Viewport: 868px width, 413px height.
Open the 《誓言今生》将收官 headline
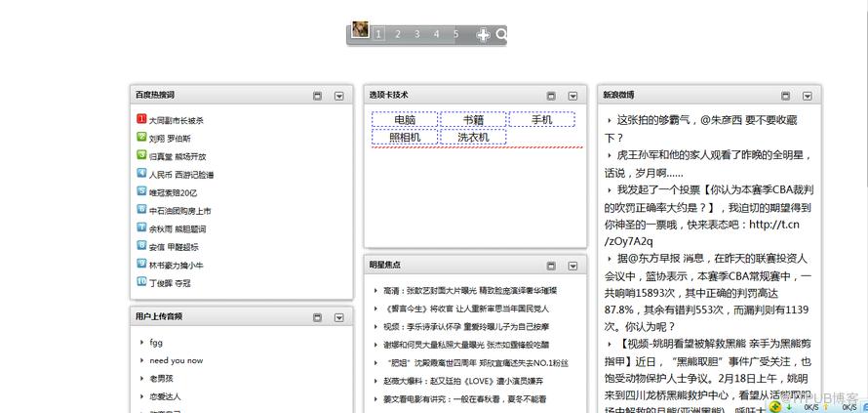coord(466,309)
